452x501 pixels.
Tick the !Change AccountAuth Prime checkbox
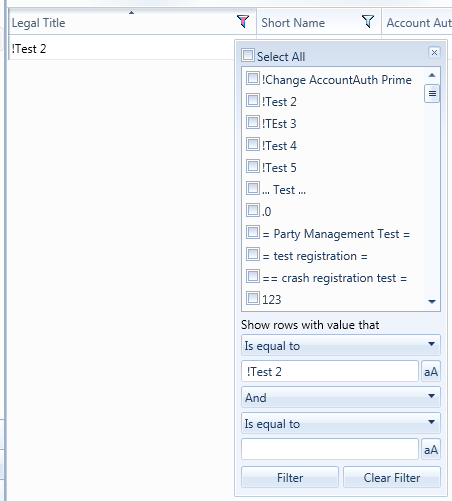[253, 78]
